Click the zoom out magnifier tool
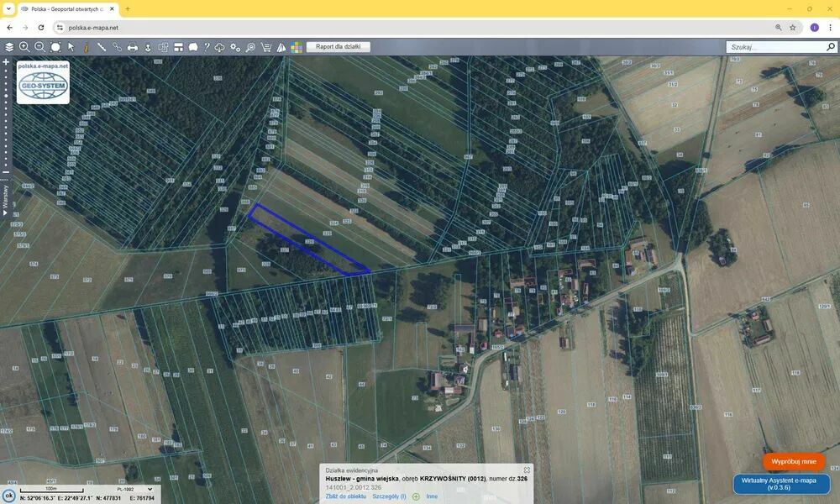Screen dimensions: 840x504 [39, 47]
